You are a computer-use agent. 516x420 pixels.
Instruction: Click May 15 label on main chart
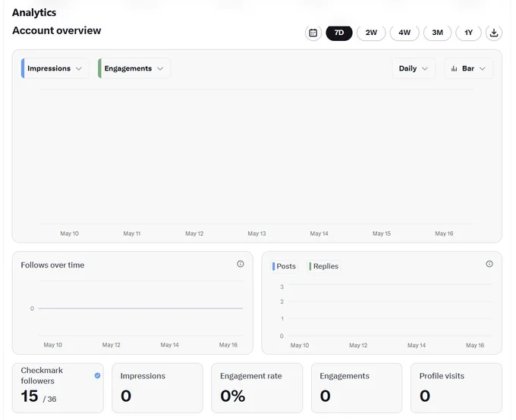[x=382, y=234]
